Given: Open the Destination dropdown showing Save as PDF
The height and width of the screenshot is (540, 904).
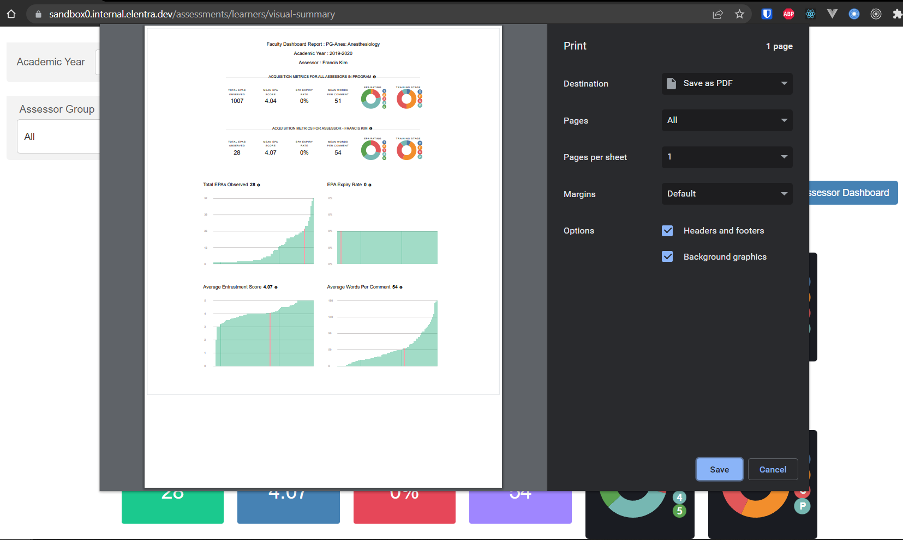Looking at the screenshot, I should 727,84.
